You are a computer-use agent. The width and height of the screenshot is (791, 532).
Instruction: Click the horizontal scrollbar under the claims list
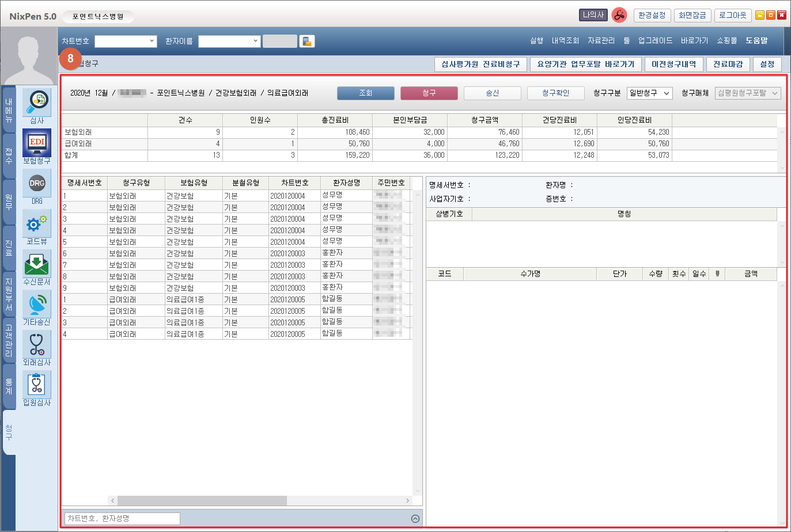click(260, 501)
